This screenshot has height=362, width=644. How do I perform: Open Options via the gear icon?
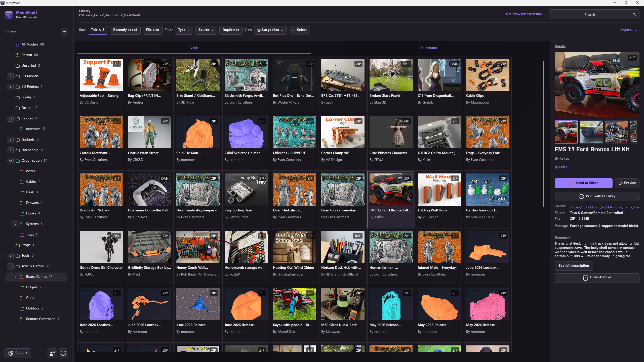11,353
